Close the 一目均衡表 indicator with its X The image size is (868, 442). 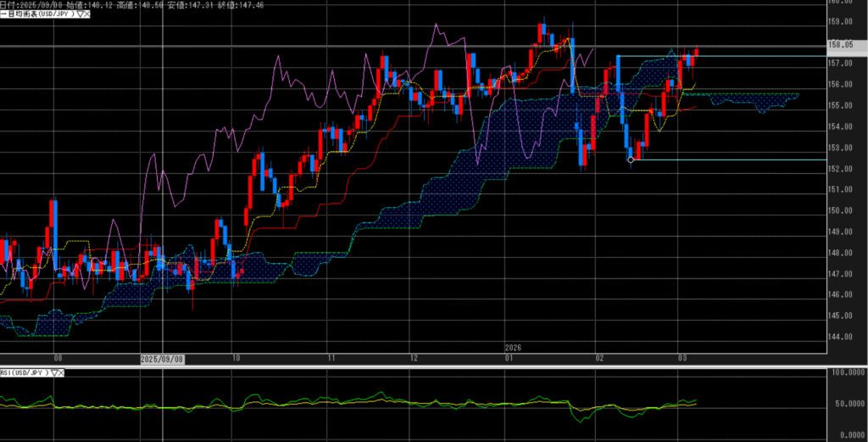86,14
